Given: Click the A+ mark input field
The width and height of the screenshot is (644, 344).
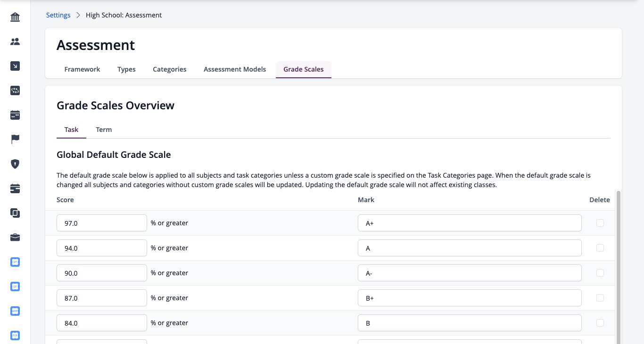Looking at the screenshot, I should [x=470, y=223].
